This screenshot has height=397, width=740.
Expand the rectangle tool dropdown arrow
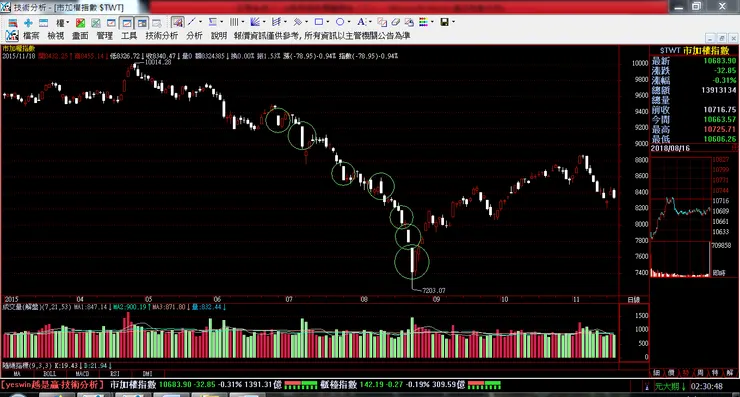pyautogui.click(x=328, y=22)
